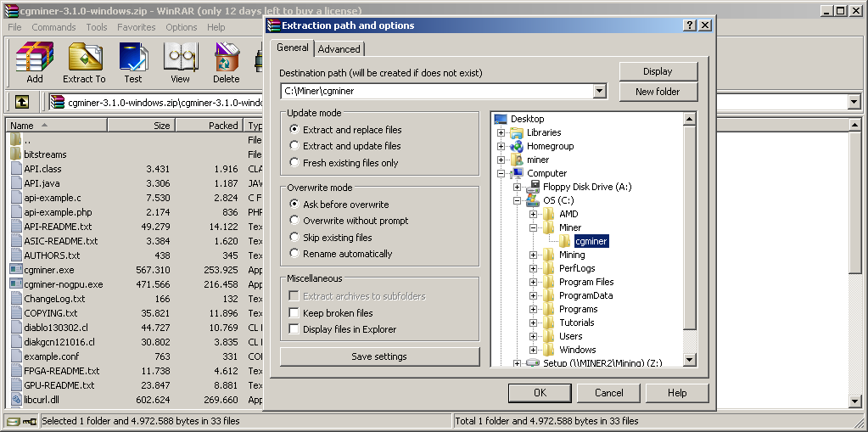Screen dimensions: 868x432
Task: Click the Homegroup icon in folder tree
Action: coord(517,146)
